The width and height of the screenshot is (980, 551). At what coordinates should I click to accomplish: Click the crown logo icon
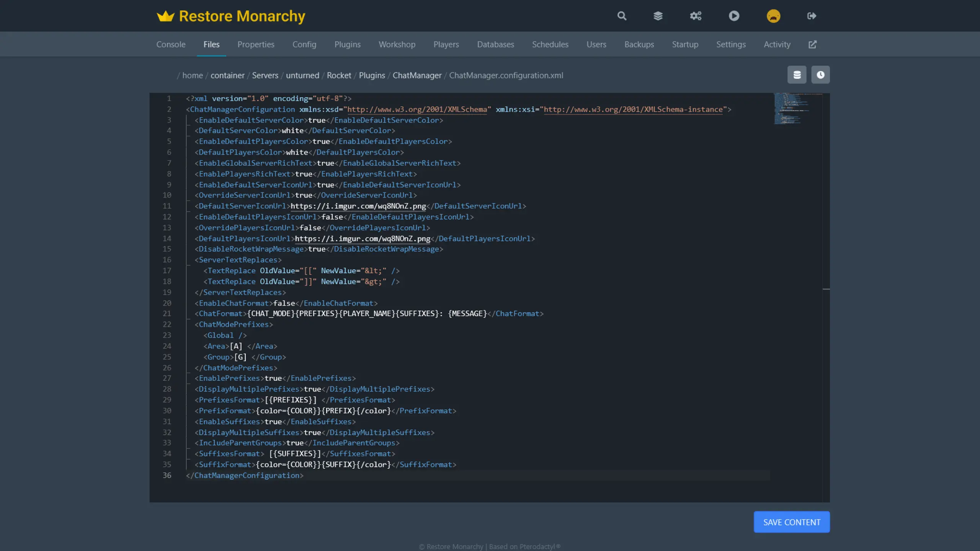[165, 16]
